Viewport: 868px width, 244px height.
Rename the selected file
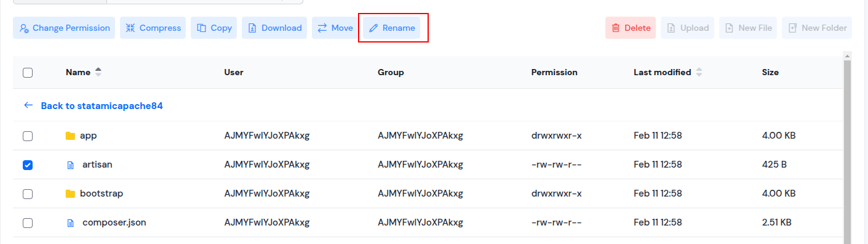pyautogui.click(x=392, y=28)
